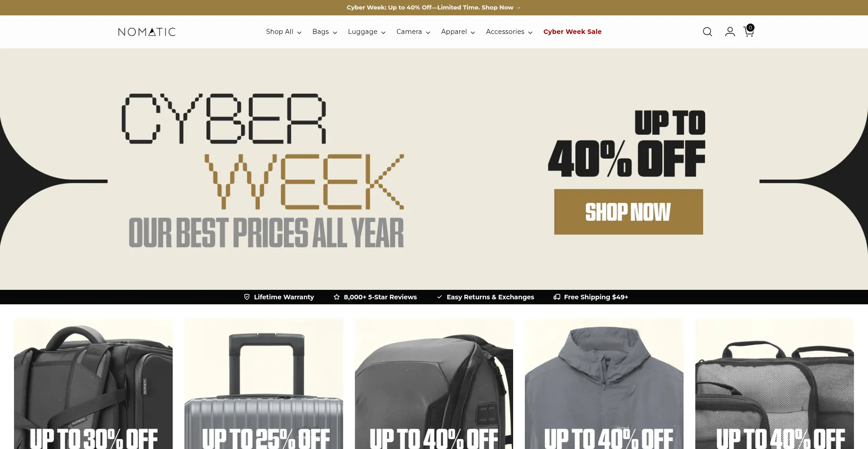Select the packing cubes Up To 40% Off tile
This screenshot has height=449, width=868.
pyautogui.click(x=774, y=384)
